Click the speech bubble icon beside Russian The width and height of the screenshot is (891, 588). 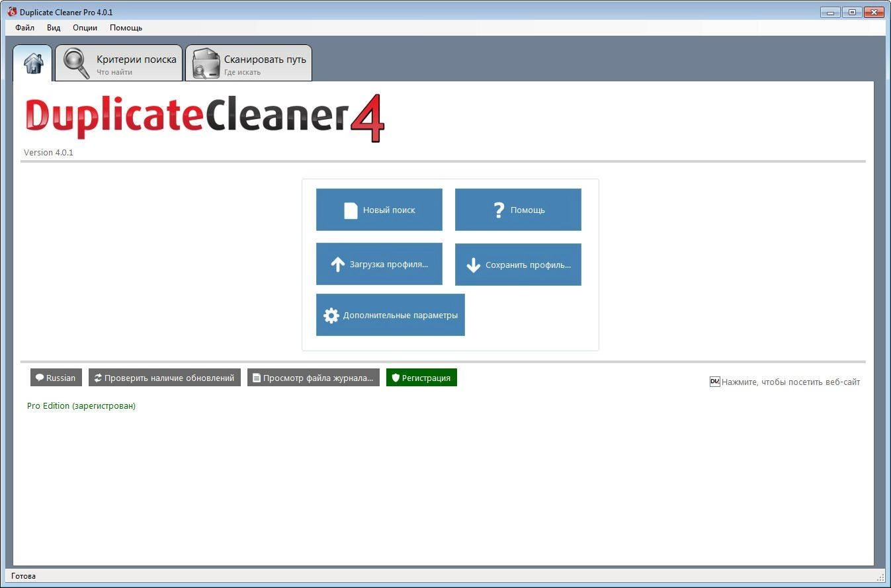pos(40,378)
